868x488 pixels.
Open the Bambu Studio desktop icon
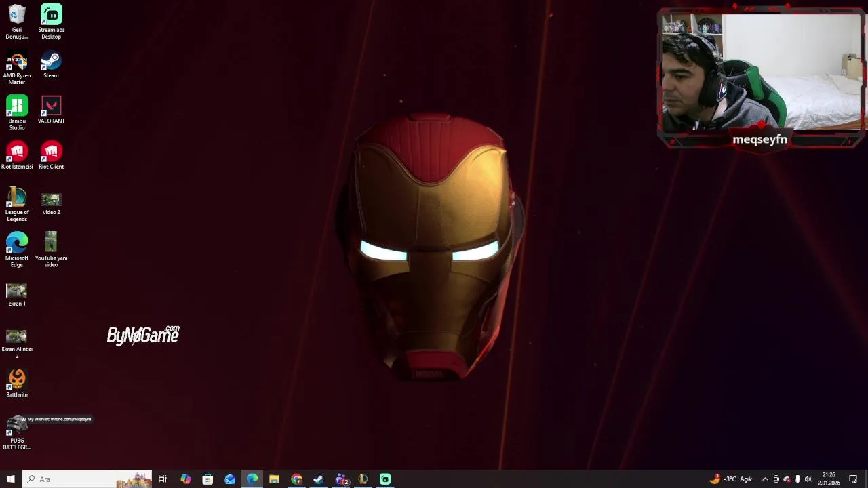point(17,113)
